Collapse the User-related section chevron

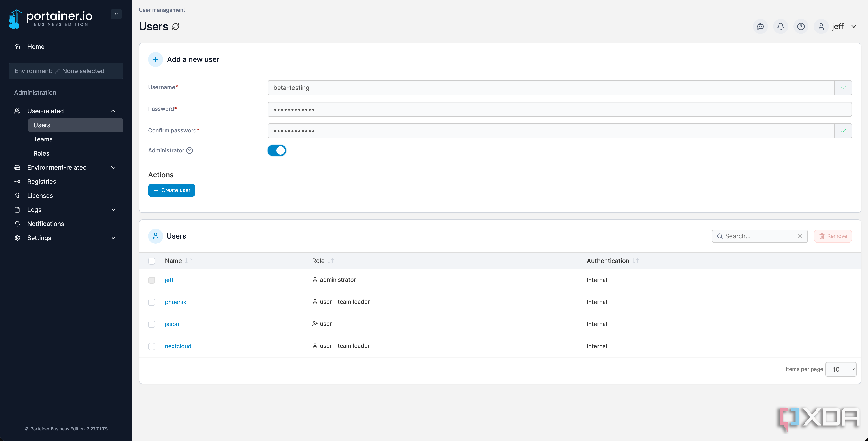113,111
